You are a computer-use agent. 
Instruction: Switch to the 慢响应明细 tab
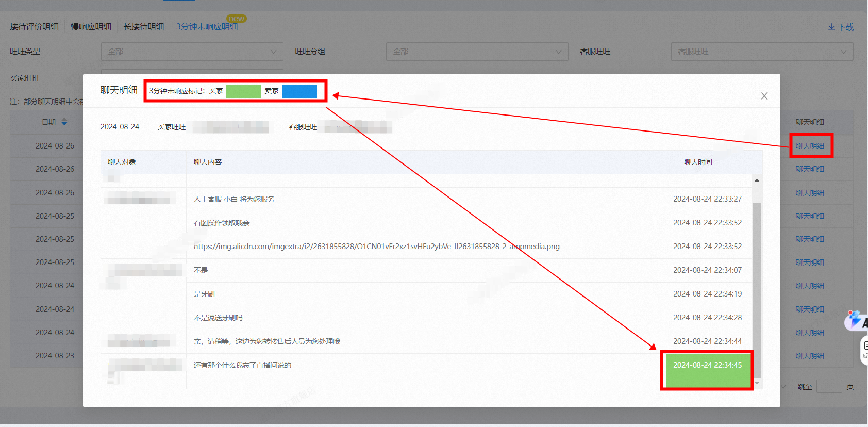point(91,27)
